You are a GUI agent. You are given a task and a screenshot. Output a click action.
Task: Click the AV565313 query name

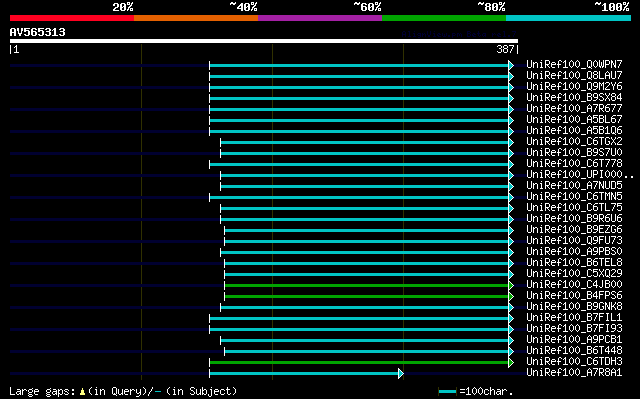pyautogui.click(x=38, y=32)
